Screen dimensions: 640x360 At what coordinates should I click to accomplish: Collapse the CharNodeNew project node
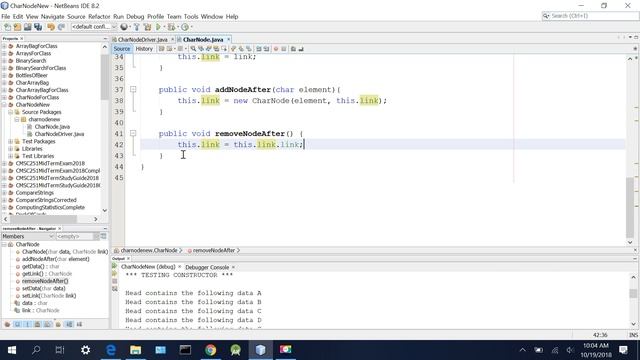coord(4,104)
